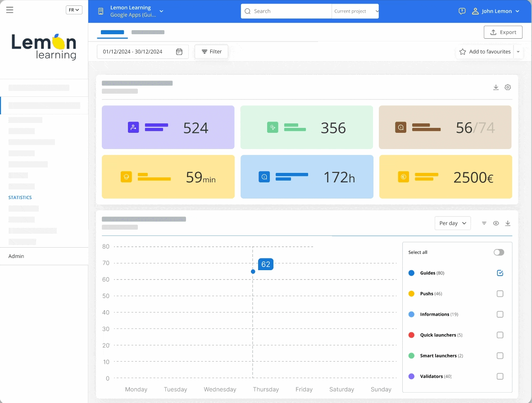Click the Lemon Learning logo
Viewport: 532px width, 403px height.
(44, 47)
